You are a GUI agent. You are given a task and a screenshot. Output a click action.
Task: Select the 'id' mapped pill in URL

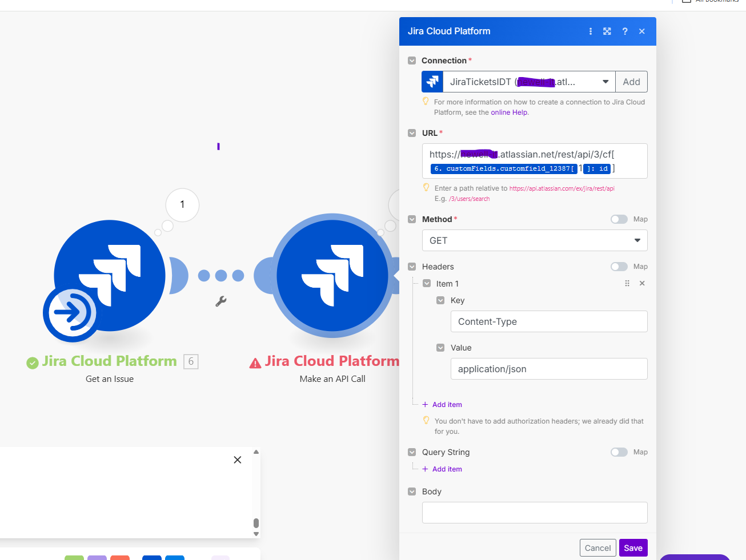pos(597,168)
